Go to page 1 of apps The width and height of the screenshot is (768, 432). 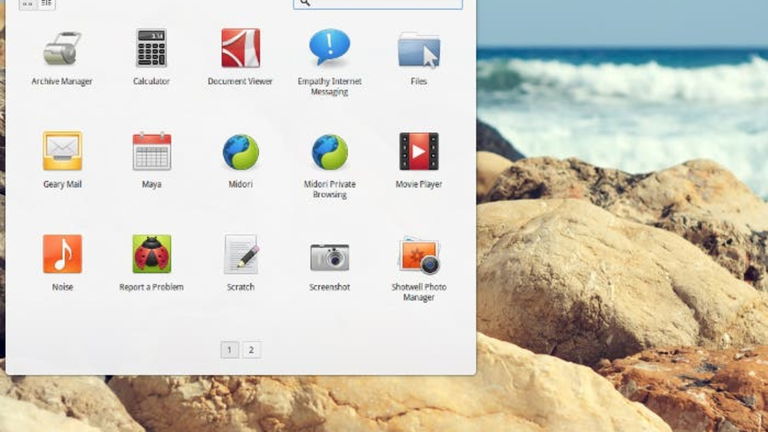[x=230, y=350]
